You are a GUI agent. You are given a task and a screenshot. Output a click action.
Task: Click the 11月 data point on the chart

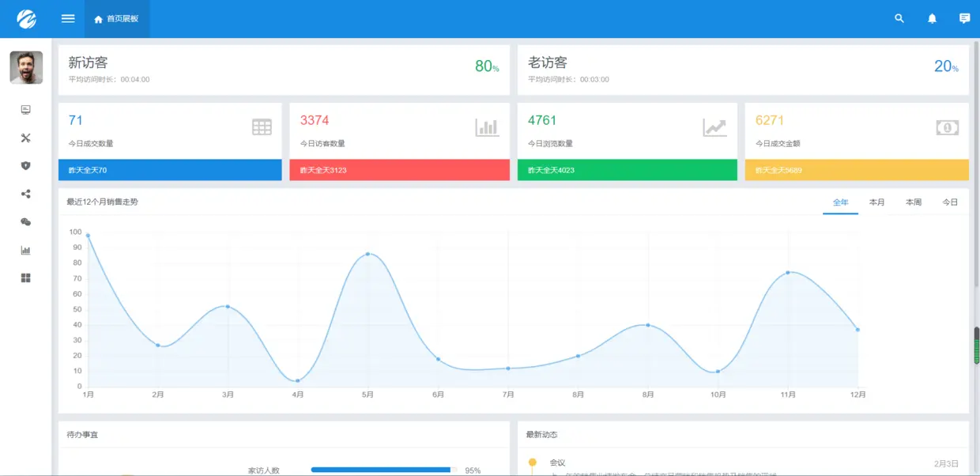[x=788, y=273]
